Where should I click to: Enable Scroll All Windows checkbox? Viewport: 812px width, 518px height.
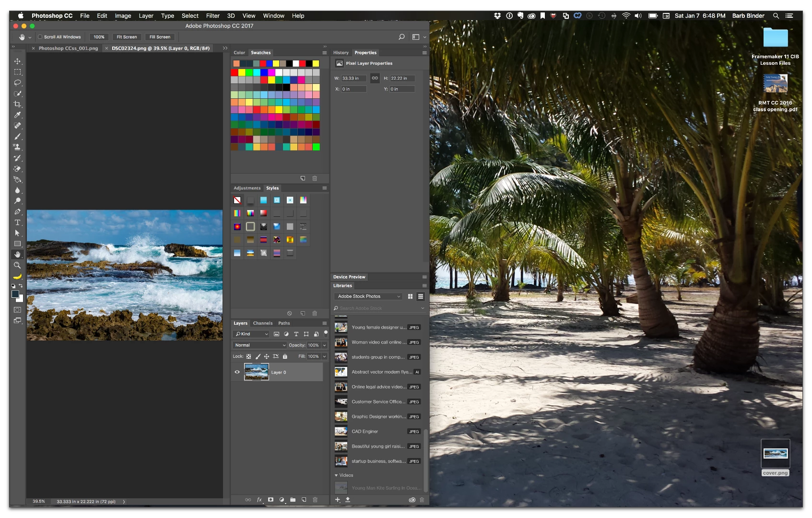click(40, 37)
